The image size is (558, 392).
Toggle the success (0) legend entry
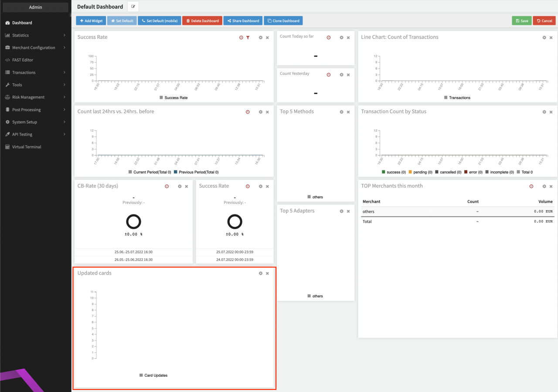(x=394, y=172)
